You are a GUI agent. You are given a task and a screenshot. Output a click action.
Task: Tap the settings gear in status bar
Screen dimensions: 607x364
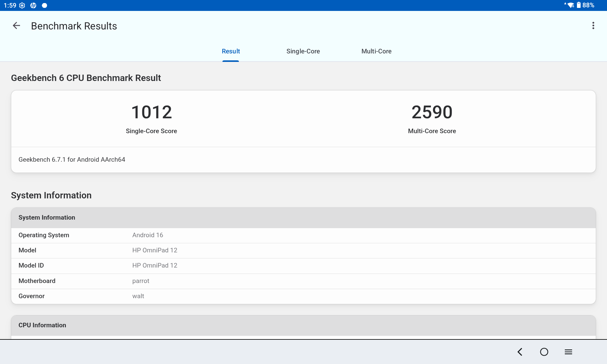22,5
